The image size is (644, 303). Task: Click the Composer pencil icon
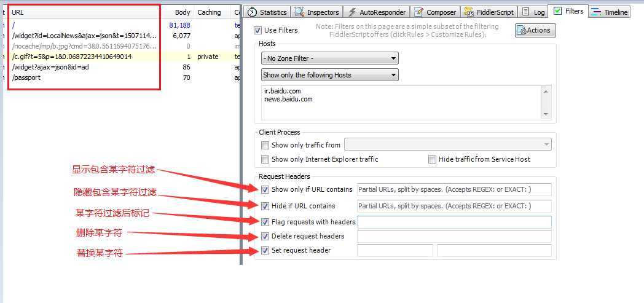(x=418, y=12)
